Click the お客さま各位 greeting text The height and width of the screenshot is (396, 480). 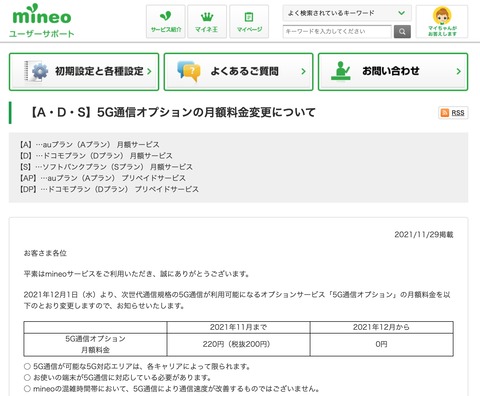pyautogui.click(x=45, y=253)
